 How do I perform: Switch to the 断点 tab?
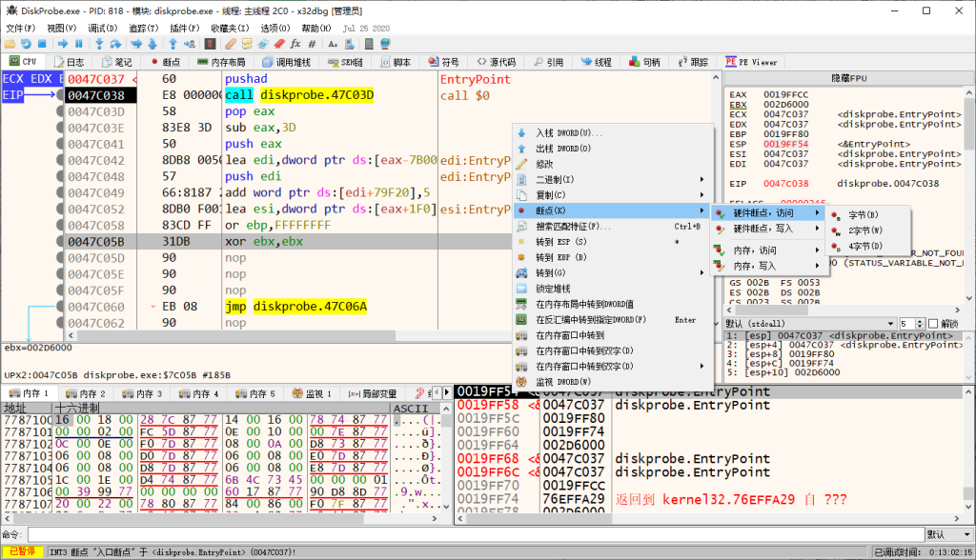(166, 62)
